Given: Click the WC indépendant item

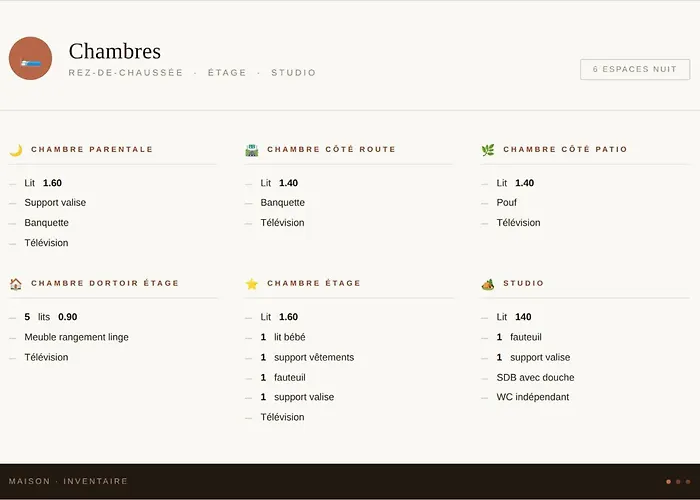Looking at the screenshot, I should coord(533,397).
